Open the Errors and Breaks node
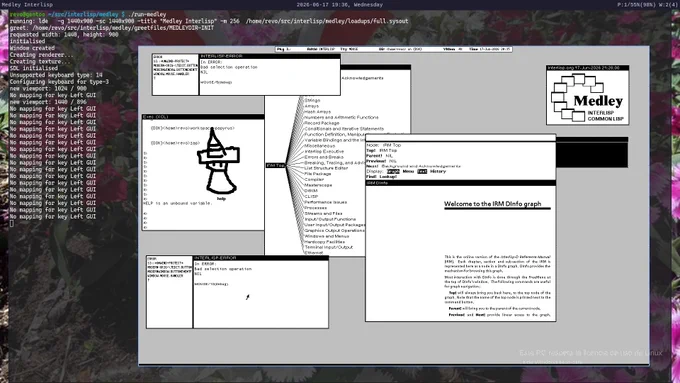Viewport: 680px width, 383px height. (x=324, y=157)
